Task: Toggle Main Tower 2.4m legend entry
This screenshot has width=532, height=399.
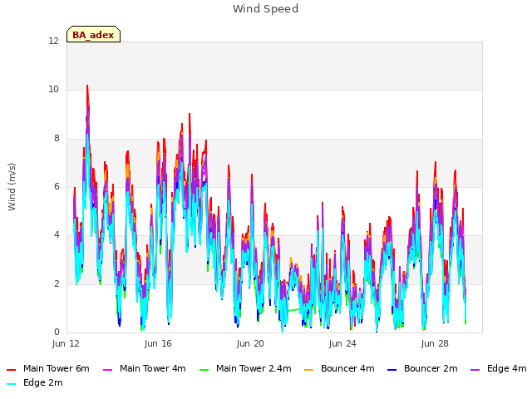Action: 245,368
